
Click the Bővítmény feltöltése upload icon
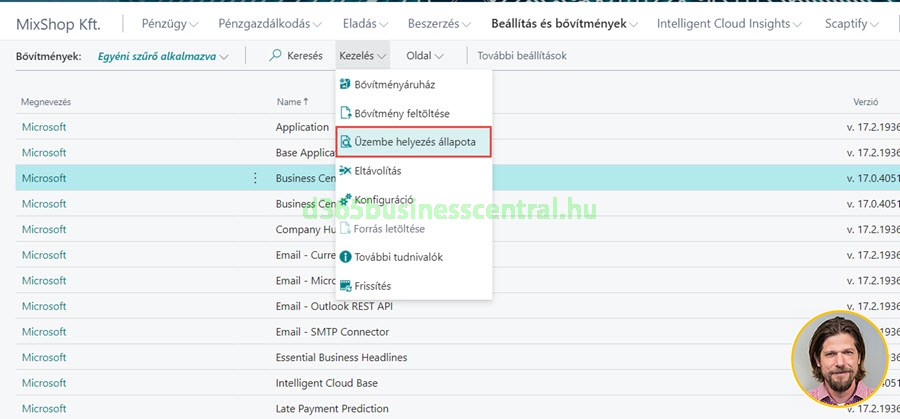(345, 113)
